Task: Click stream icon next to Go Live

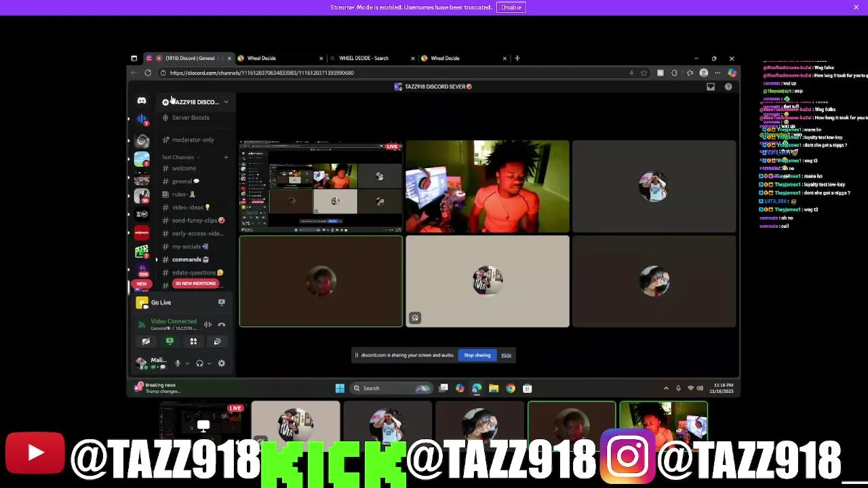Action: point(221,302)
